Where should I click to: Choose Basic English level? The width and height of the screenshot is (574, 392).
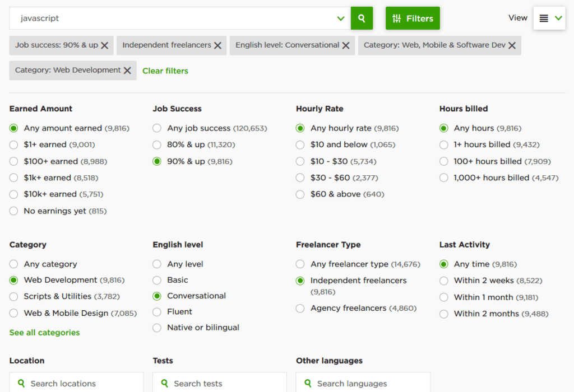(157, 280)
